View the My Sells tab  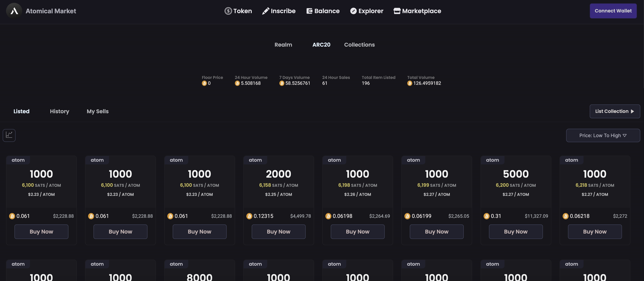(x=98, y=111)
